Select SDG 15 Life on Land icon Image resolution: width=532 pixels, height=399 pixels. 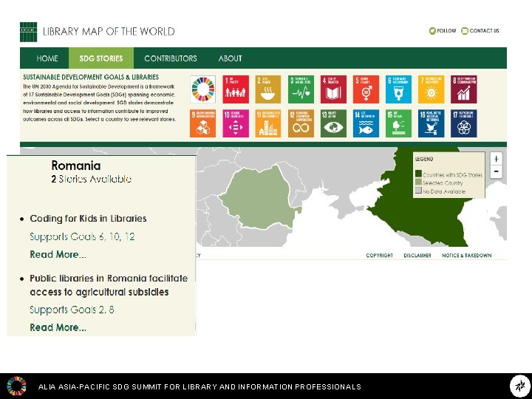(x=398, y=123)
